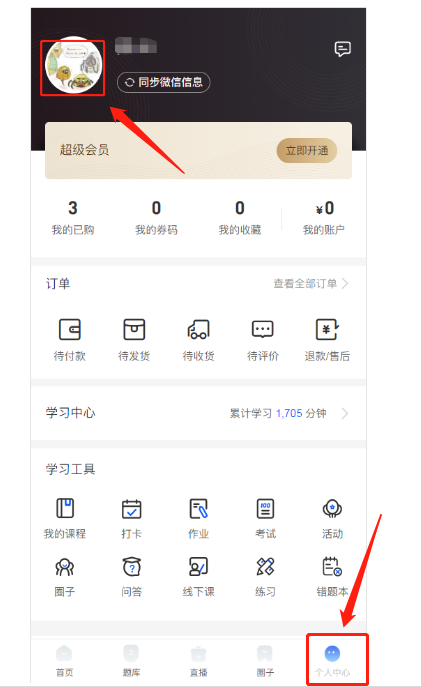The width and height of the screenshot is (421, 687).
Task: Switch to 个人中心 bottom tab
Action: [x=333, y=661]
